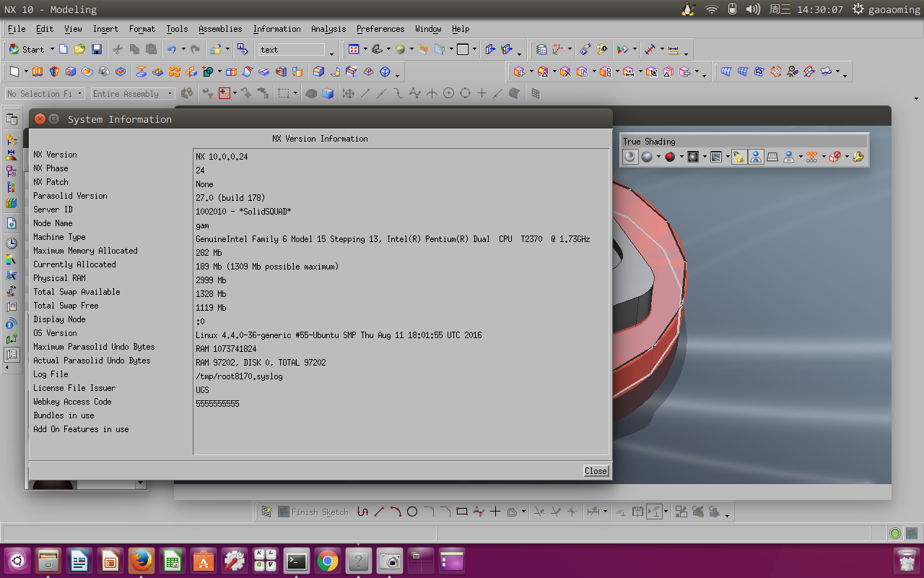Screen dimensions: 924x578
Task: Close the System Information dialog via Close button
Action: 596,470
